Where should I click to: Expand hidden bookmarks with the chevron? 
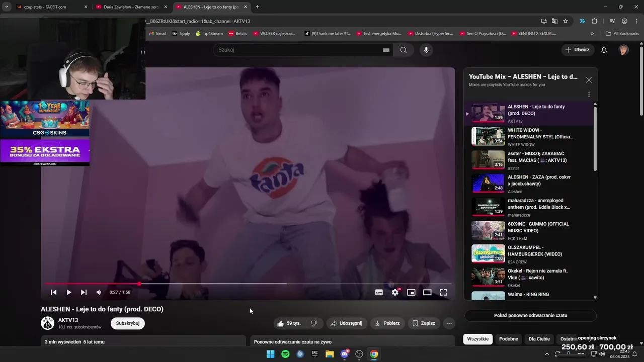coord(592,34)
